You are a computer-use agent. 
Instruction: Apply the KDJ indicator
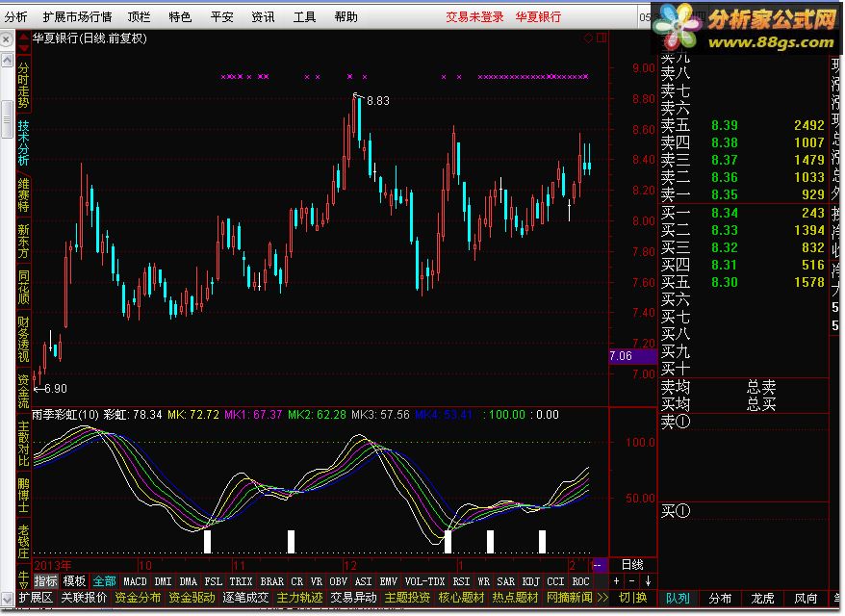tap(531, 581)
